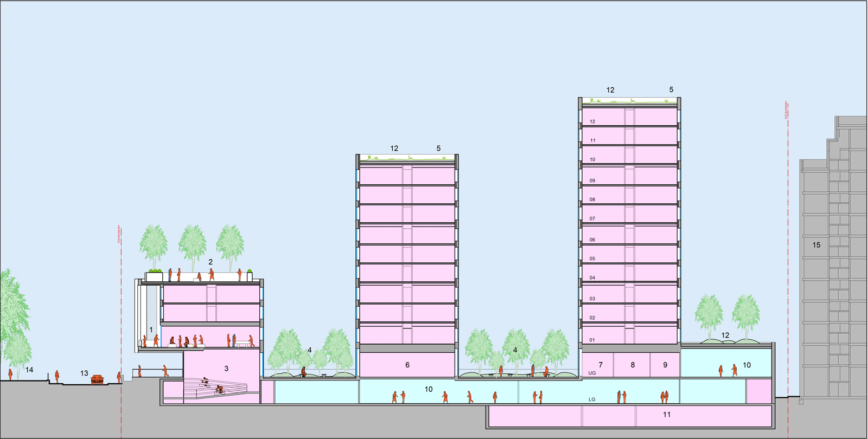Select room label 7 on the UG floor
Viewport: 868px width, 439px height.
(601, 365)
